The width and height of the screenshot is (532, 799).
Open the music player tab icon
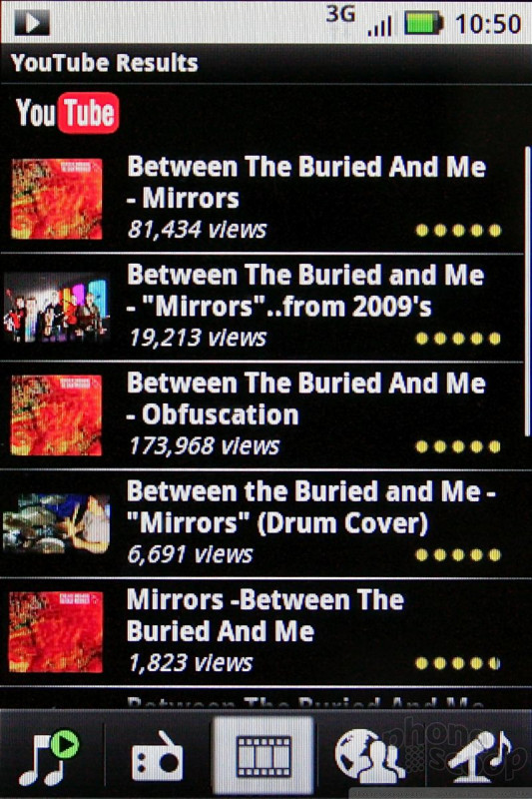49,756
